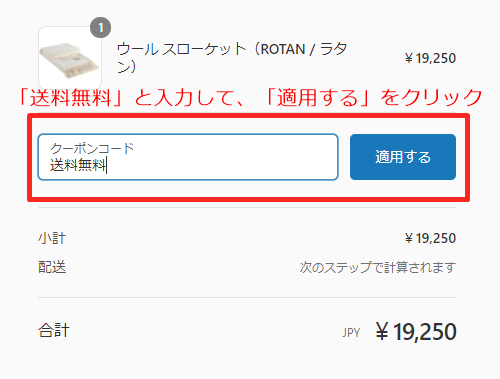Click the product price beside the item name

click(x=430, y=58)
